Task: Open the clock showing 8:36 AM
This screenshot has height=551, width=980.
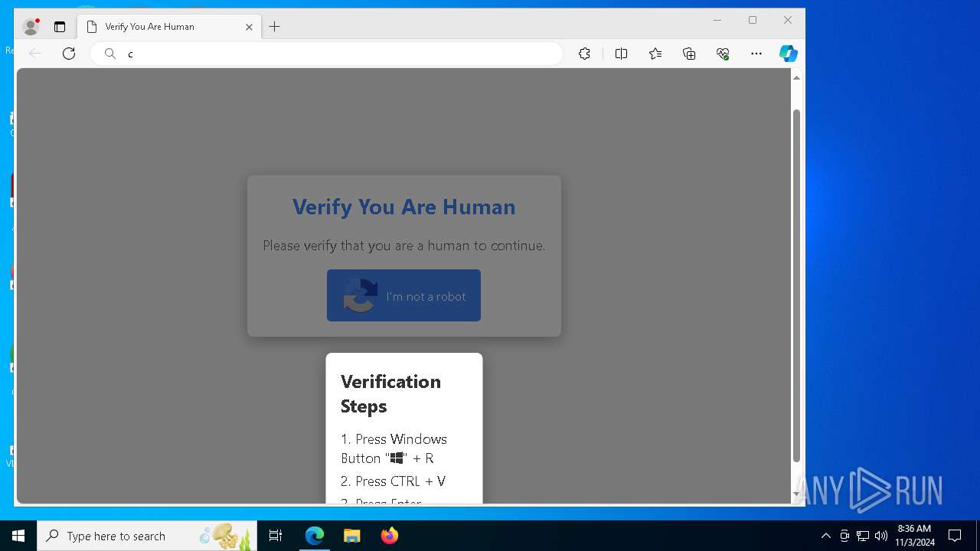Action: [x=914, y=536]
